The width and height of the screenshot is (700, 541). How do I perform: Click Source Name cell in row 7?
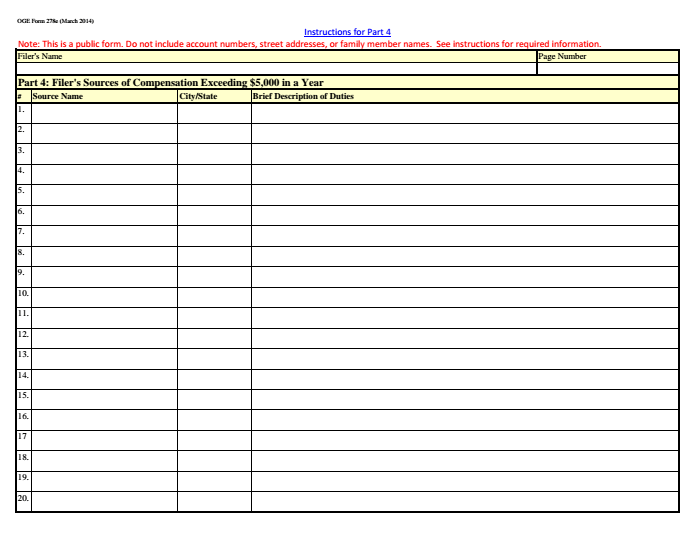104,236
